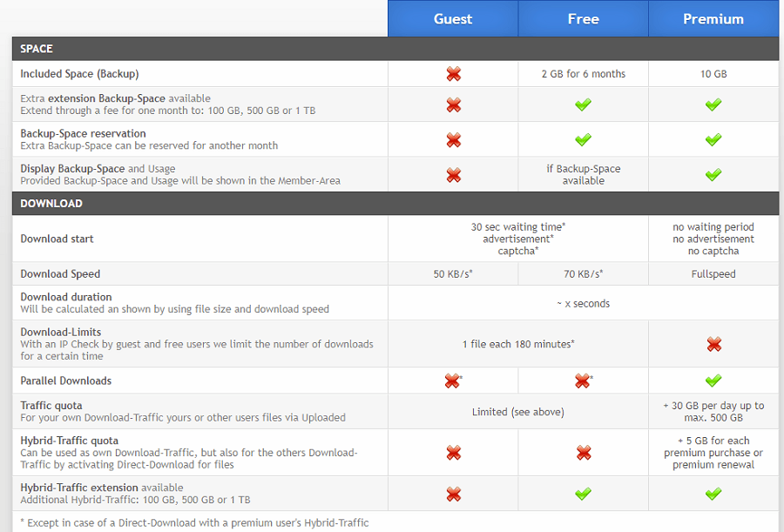Click Free green checkmark for Hybrid-Traffic extension

coord(583,494)
